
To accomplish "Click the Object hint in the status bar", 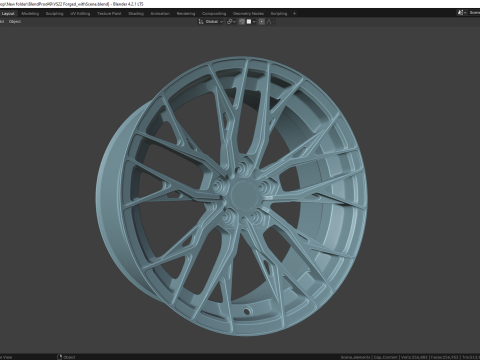I will [x=69, y=357].
